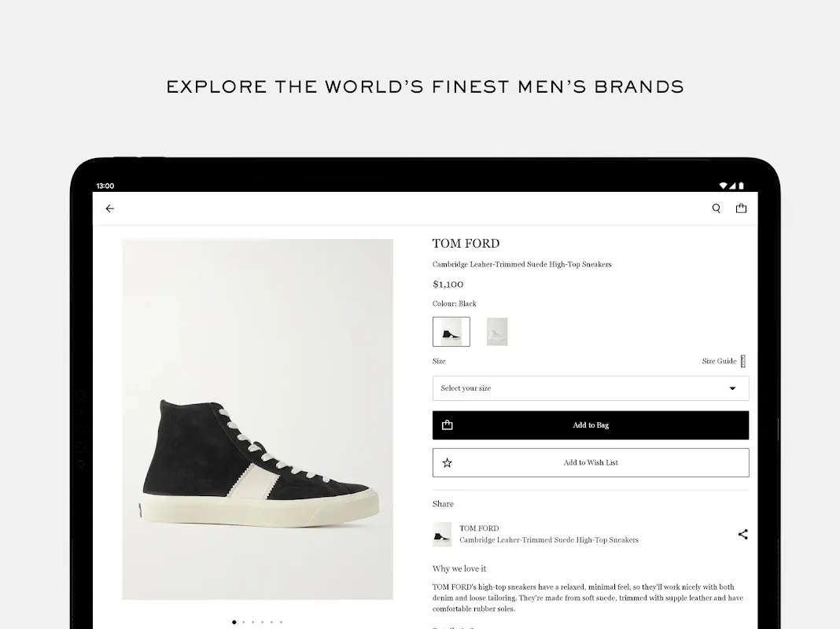Click the TOM FORD brand title
Screen dimensions: 840x629
[466, 244]
